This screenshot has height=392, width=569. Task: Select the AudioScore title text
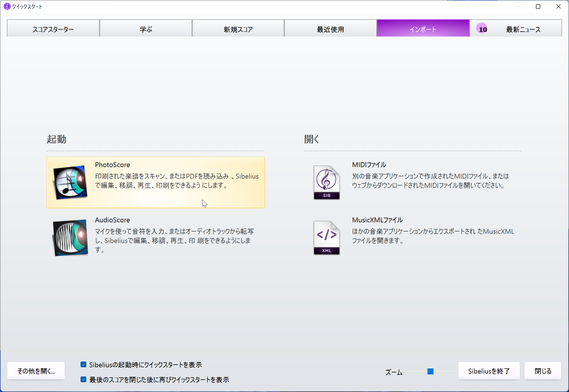(112, 220)
